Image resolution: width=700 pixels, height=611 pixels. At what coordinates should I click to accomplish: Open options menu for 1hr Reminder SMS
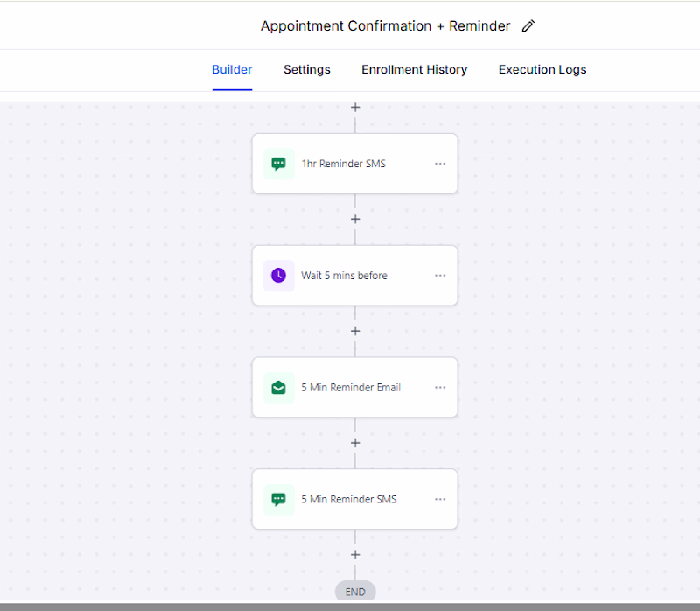440,164
